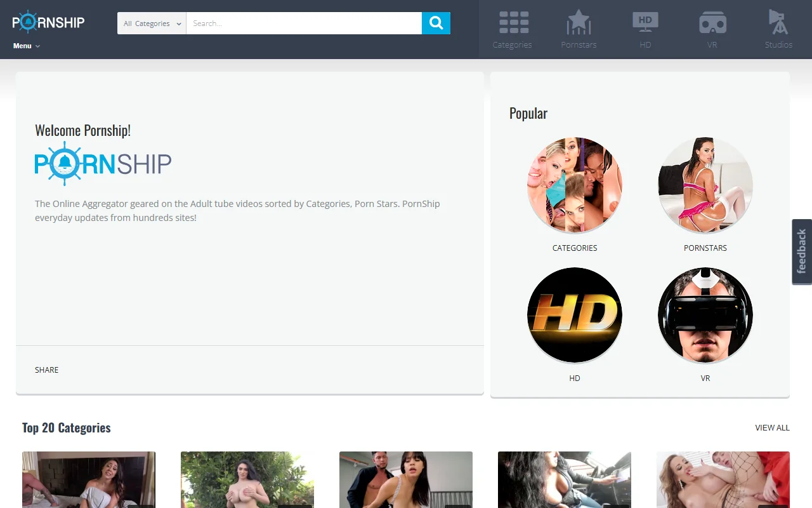The image size is (812, 508).
Task: Click the last thumbnail in Top 20 row
Action: [723, 480]
